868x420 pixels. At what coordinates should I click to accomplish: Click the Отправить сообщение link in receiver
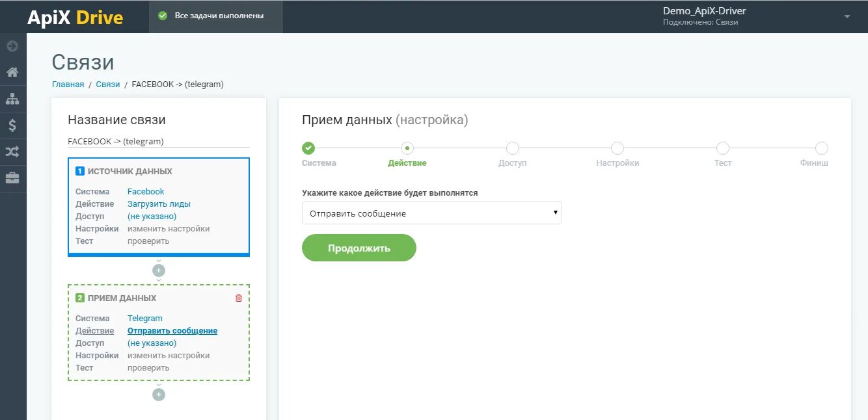(x=172, y=331)
